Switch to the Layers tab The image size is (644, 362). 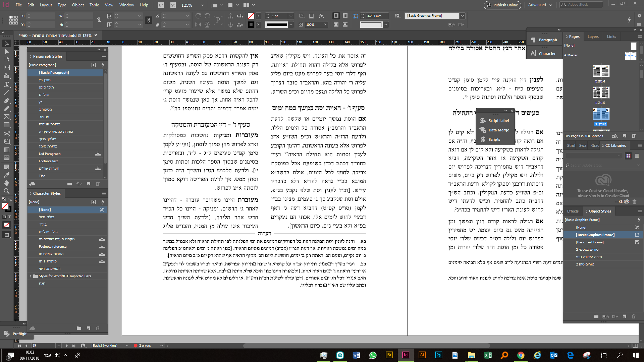[593, 37]
